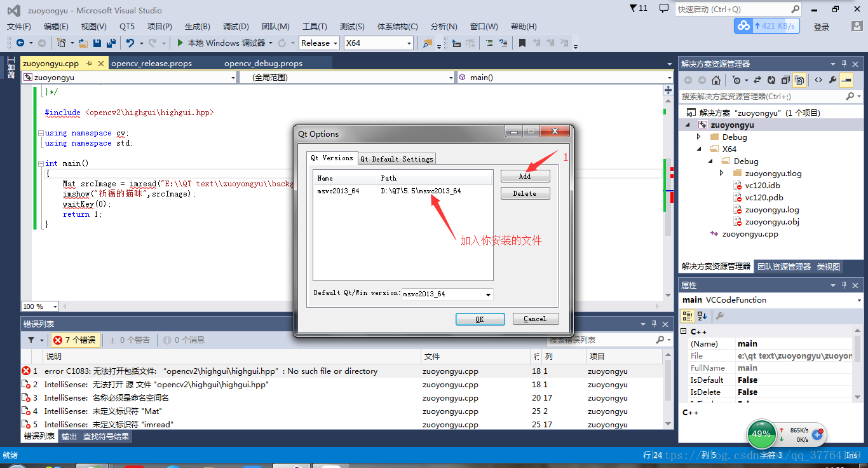Open the 生成(B) menu

click(197, 26)
